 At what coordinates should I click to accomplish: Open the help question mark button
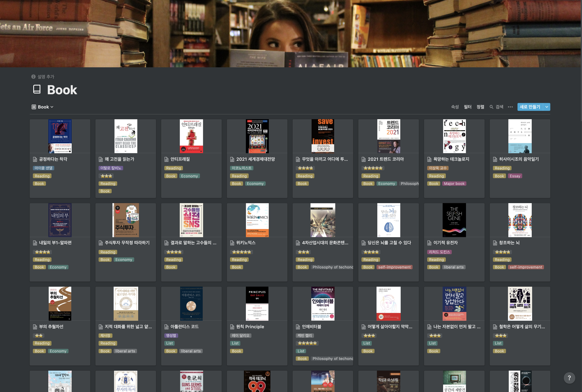point(569,378)
